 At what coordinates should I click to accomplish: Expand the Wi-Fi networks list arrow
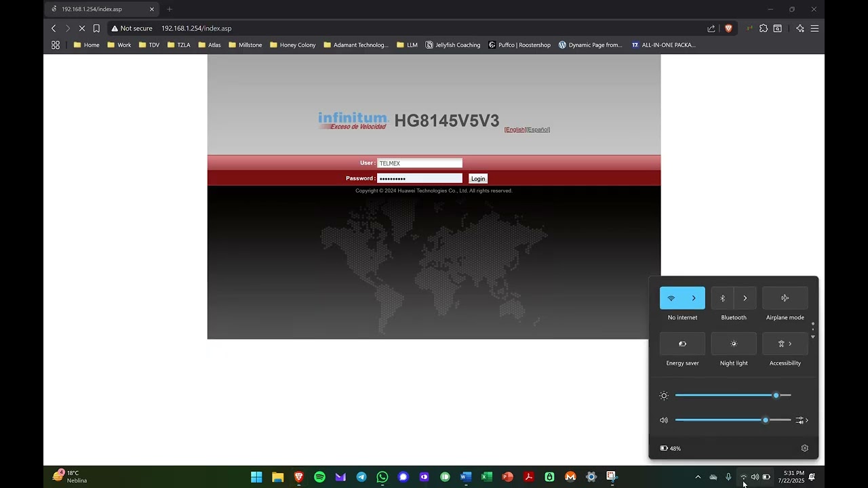click(x=694, y=298)
